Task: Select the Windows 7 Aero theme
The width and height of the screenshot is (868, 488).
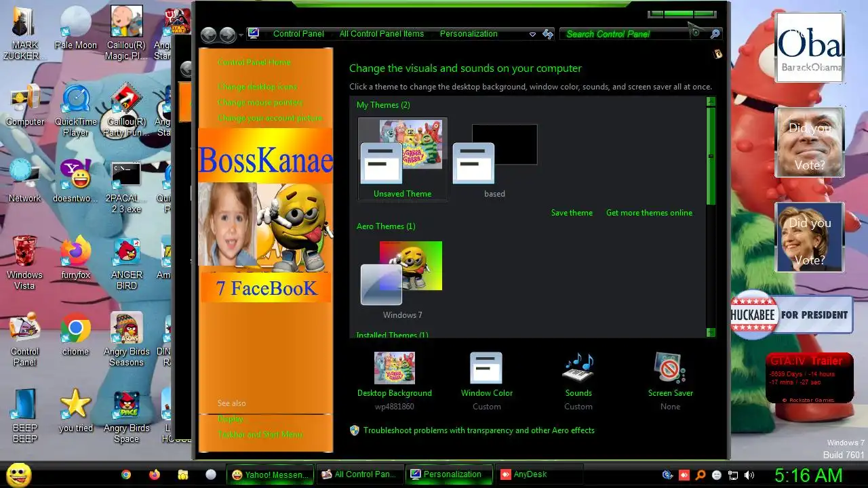Action: point(402,280)
